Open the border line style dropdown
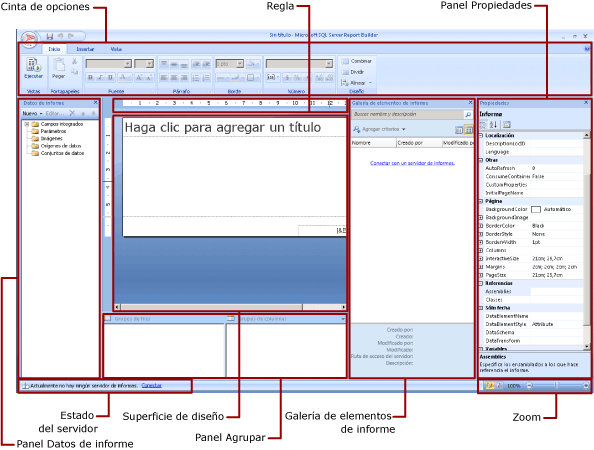The image size is (594, 450). coord(222,78)
